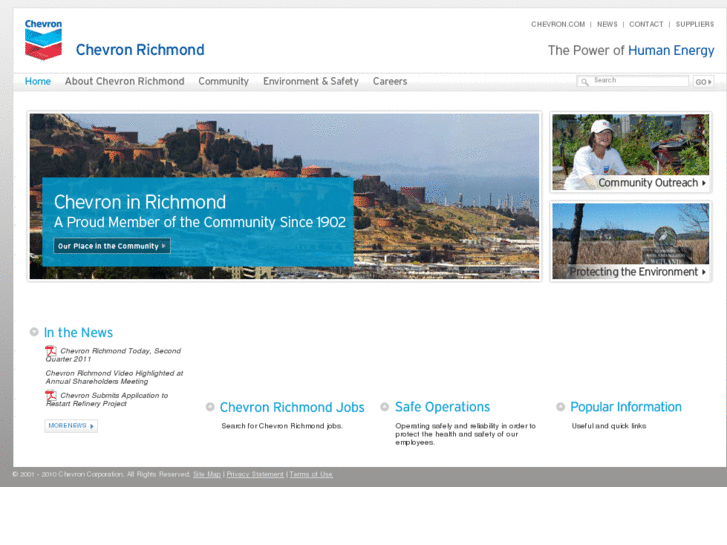Screen dimensions: 727x545
Task: Click the copyright Chevron Corporation footer text
Action: (101, 474)
